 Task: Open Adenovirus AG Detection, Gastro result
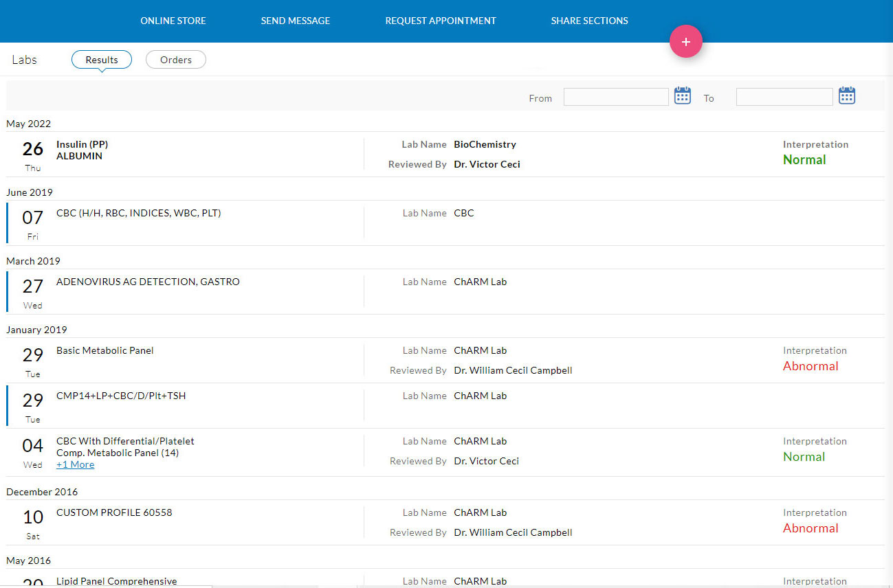coord(148,282)
